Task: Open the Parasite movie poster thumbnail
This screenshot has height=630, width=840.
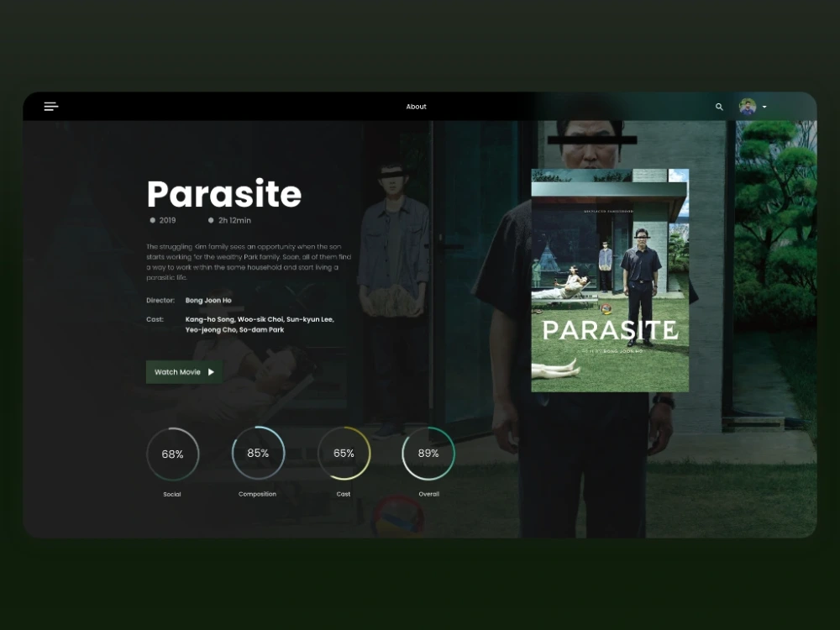Action: tap(610, 281)
